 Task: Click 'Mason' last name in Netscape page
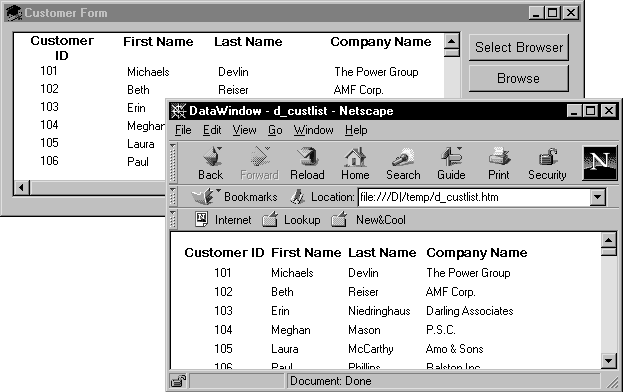[x=364, y=330]
